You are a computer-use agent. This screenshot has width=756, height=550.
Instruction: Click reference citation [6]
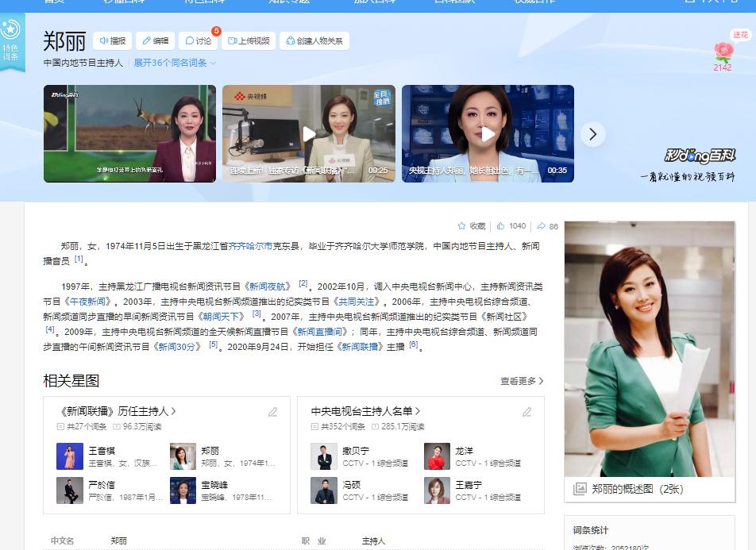(x=413, y=344)
